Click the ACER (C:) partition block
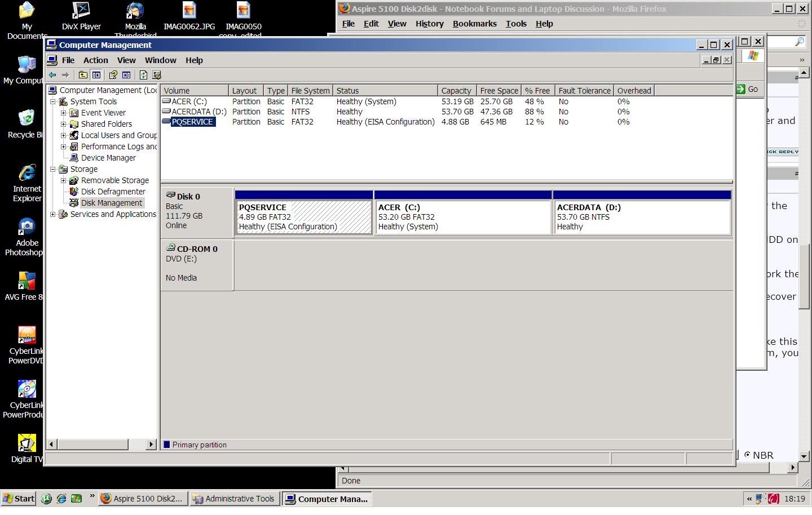Screen dimensions: 812x515 463,217
